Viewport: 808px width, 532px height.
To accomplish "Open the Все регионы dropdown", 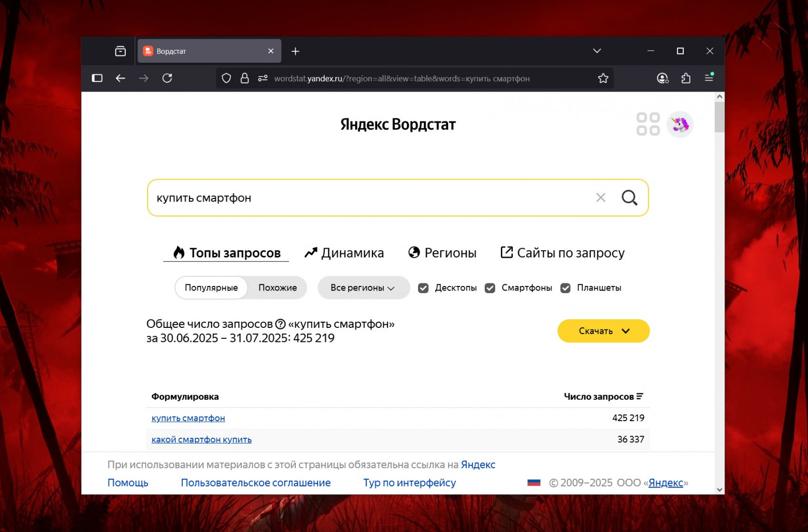I will point(363,287).
